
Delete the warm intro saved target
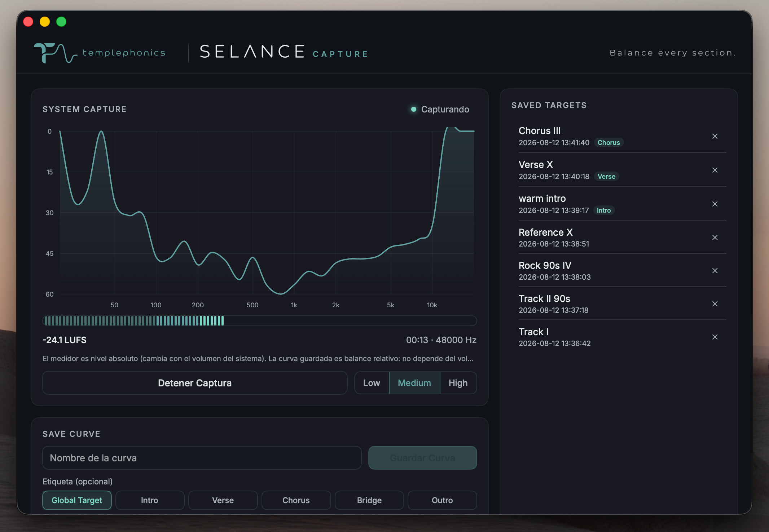coord(715,204)
